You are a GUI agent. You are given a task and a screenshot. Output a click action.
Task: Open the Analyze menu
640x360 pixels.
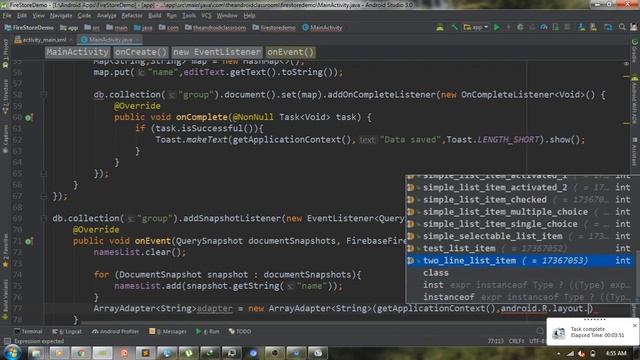[107, 16]
